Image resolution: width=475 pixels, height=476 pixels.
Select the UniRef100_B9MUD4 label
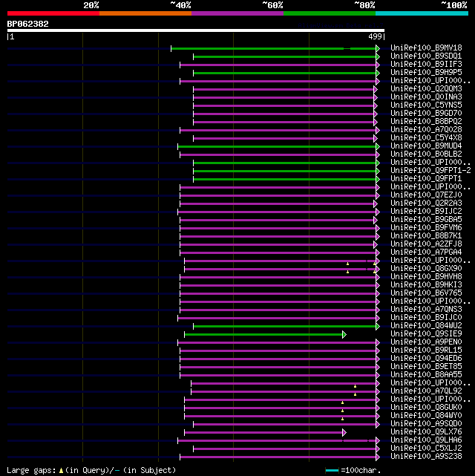426,146
